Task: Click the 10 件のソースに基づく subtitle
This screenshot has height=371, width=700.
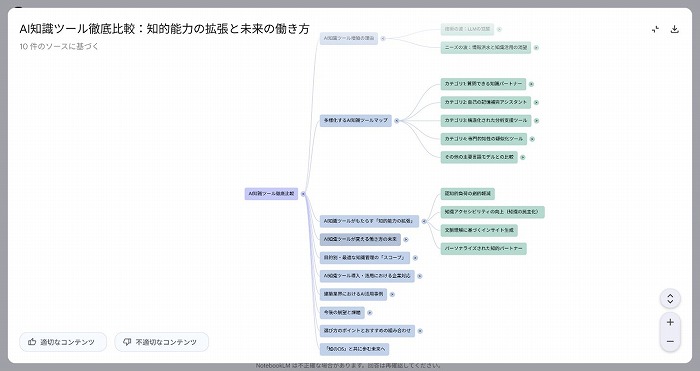Action: point(59,46)
